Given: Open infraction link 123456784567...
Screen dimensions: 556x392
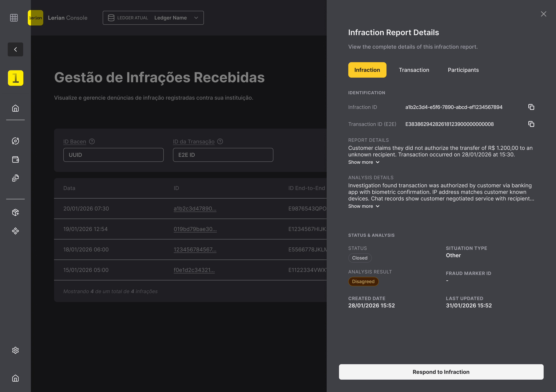Looking at the screenshot, I should click(195, 249).
